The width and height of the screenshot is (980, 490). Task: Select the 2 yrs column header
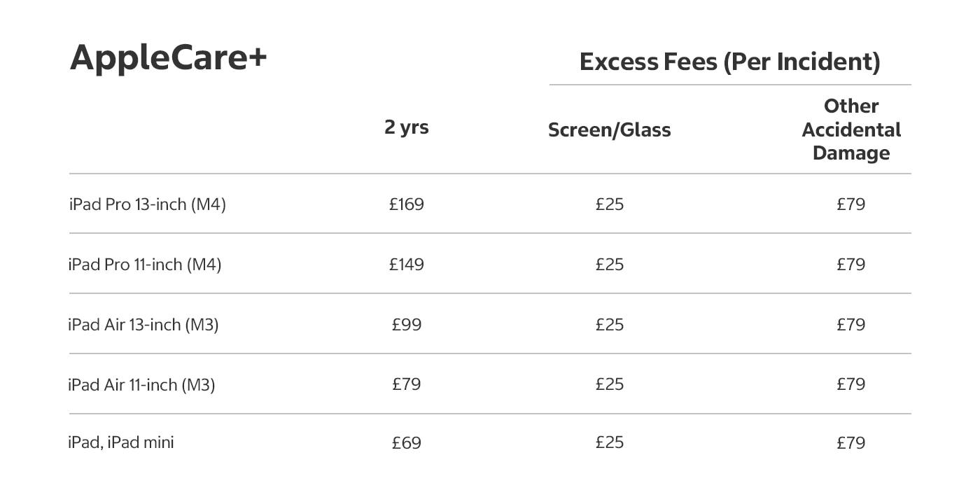tap(406, 127)
